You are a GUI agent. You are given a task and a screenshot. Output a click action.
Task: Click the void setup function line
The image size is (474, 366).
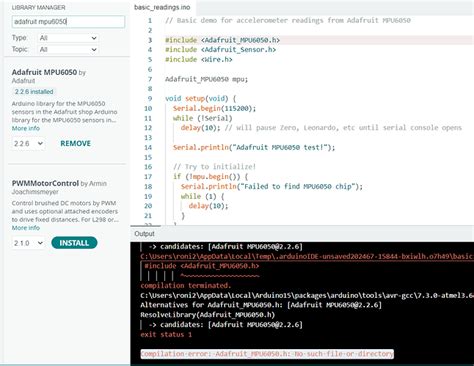[200, 99]
